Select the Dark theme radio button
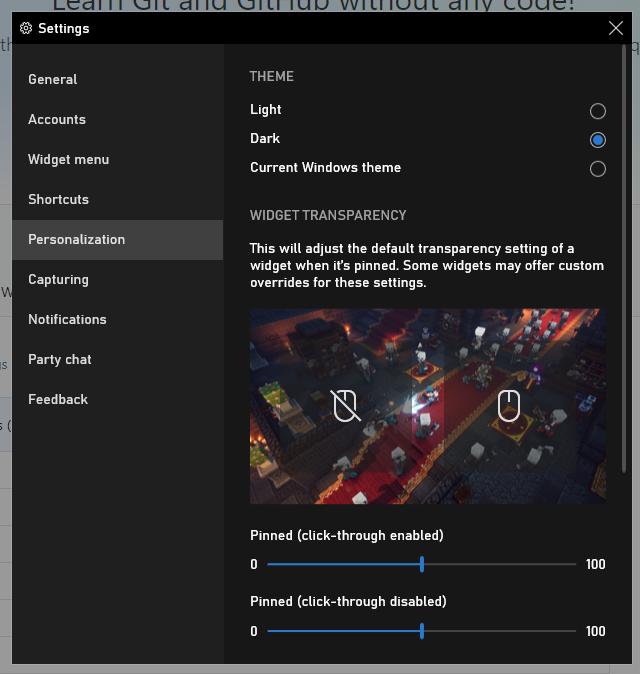Image resolution: width=640 pixels, height=674 pixels. 597,140
